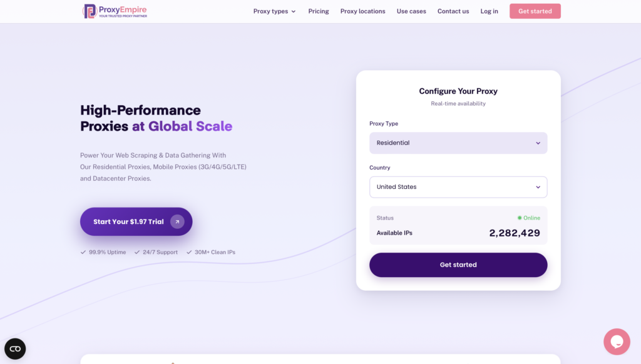Screen dimensions: 641x364
Task: Click the 30M+ Clean IPs checkmark
Action: point(189,252)
